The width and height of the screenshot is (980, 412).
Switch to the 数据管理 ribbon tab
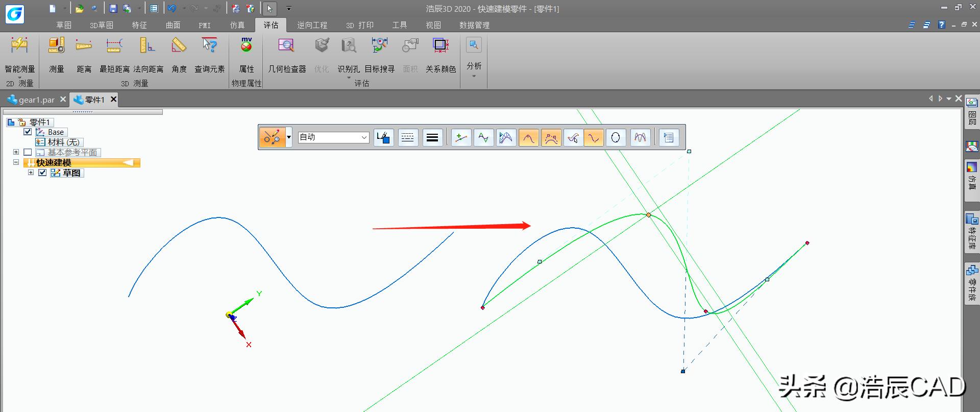coord(474,25)
